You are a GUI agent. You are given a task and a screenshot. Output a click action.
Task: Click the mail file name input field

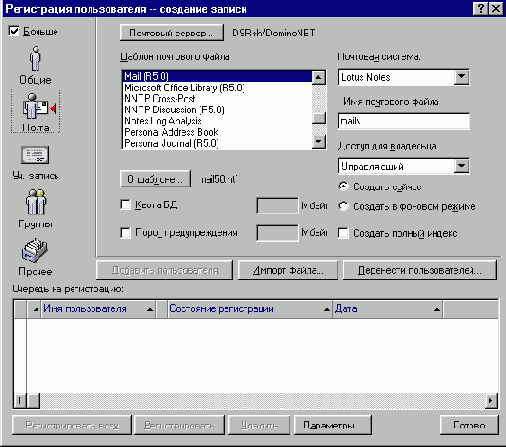pos(404,121)
